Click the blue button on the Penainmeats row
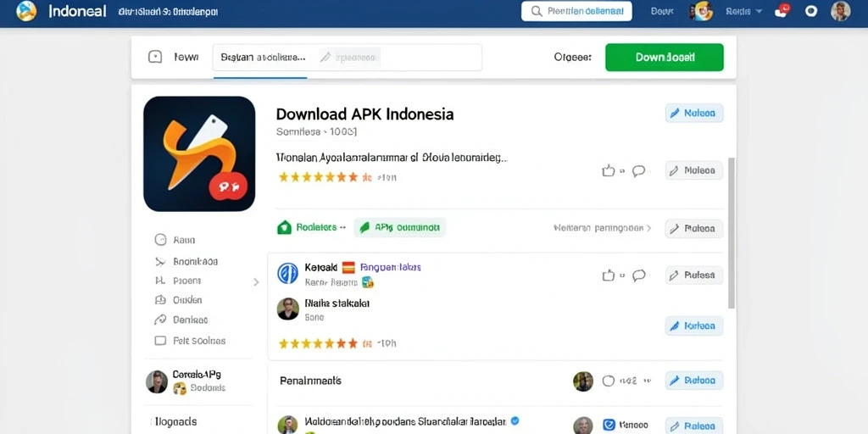 click(694, 381)
